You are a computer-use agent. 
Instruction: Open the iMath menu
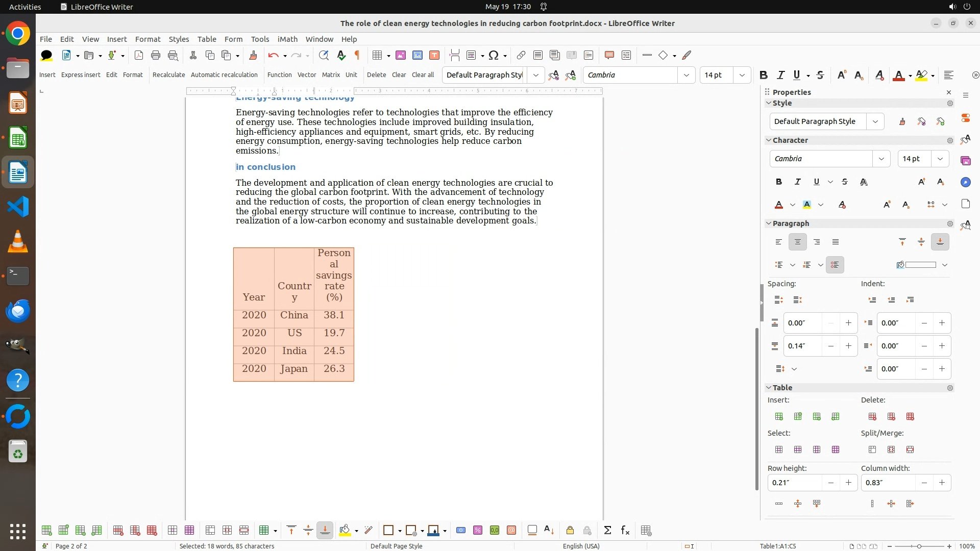[287, 39]
